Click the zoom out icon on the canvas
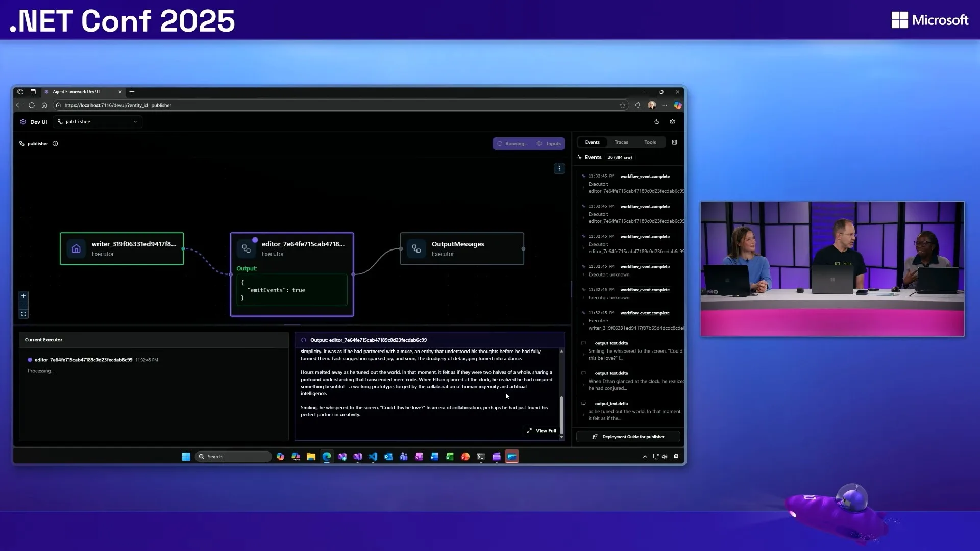The width and height of the screenshot is (980, 551). (x=23, y=305)
